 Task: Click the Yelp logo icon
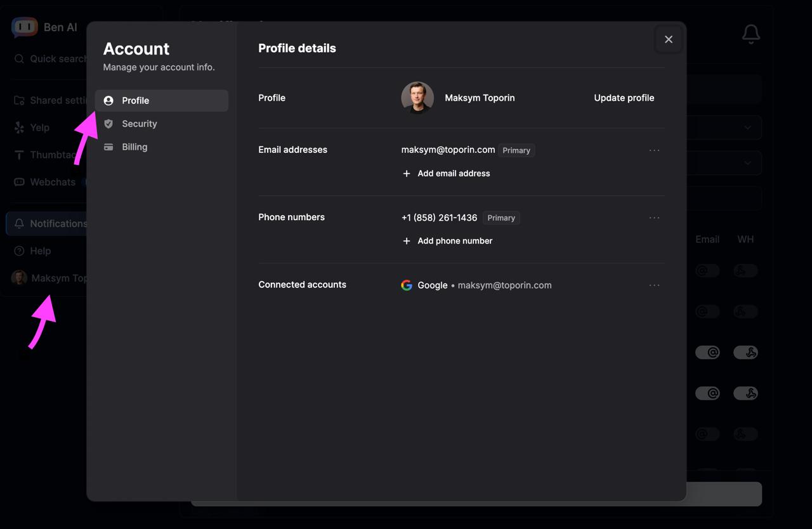19,127
